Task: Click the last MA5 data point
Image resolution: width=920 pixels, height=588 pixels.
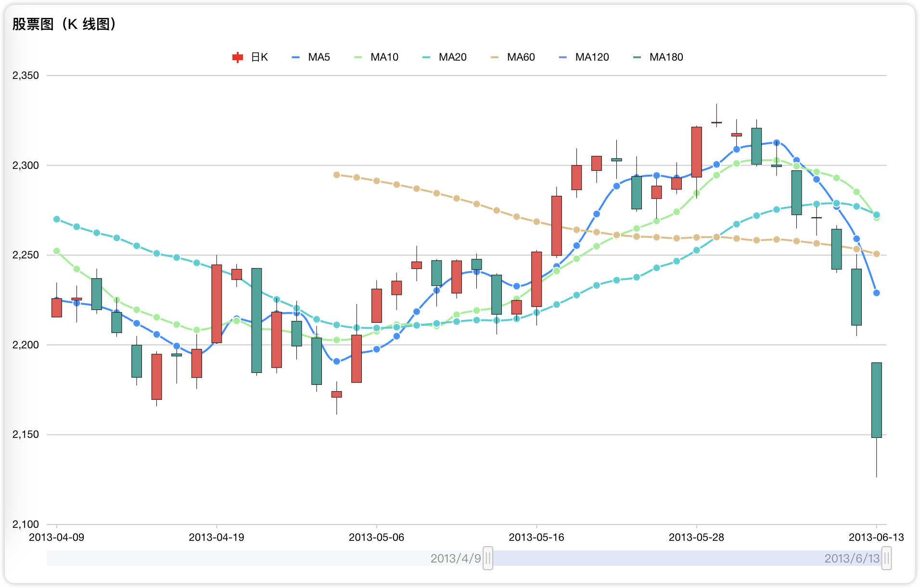Action: pyautogui.click(x=877, y=293)
